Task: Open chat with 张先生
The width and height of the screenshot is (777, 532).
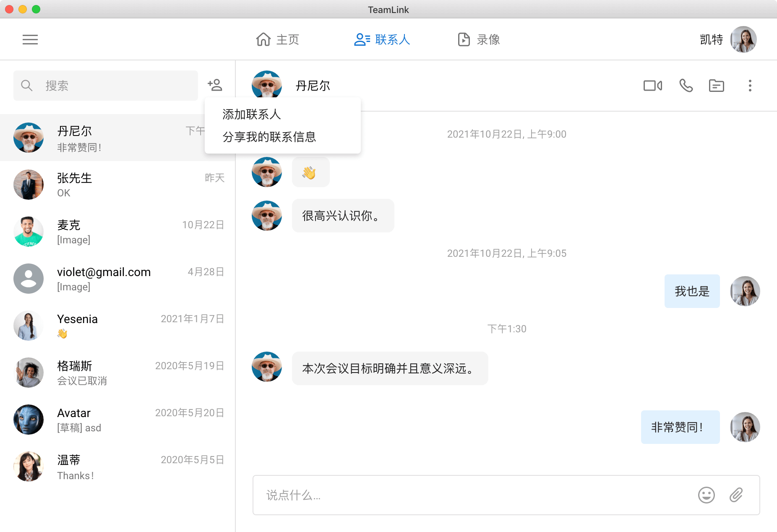Action: (x=117, y=185)
